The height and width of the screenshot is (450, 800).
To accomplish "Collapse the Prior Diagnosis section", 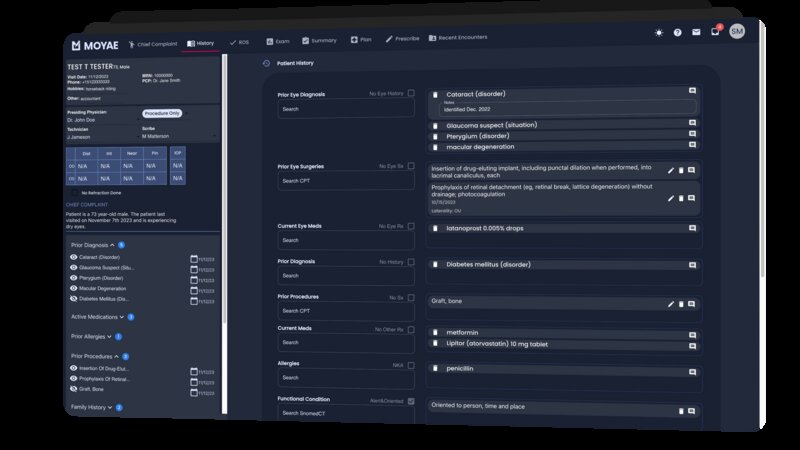I will pyautogui.click(x=112, y=245).
